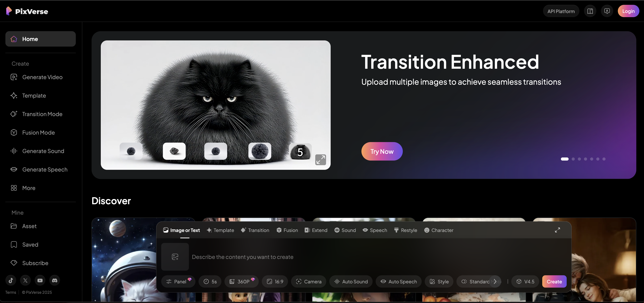Expand the banner video to fullscreen
The width and height of the screenshot is (644, 303).
[x=320, y=160]
